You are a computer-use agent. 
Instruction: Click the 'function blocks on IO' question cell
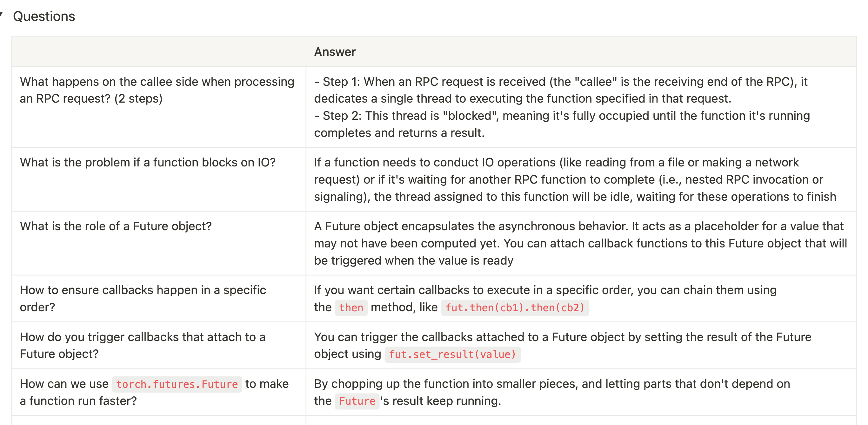tap(159, 179)
